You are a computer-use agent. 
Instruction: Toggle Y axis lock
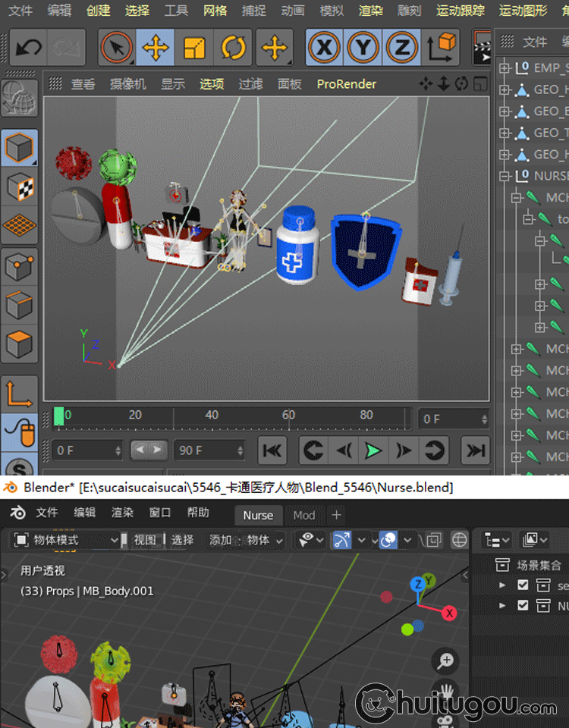[363, 49]
